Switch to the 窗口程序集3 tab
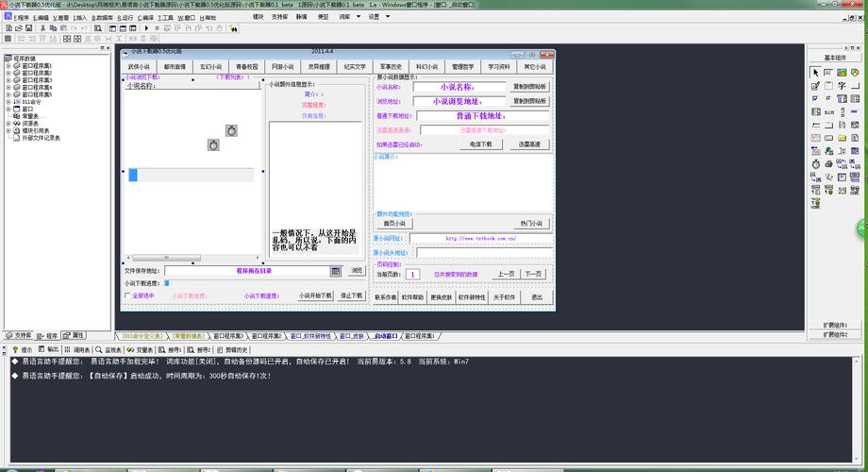 pyautogui.click(x=228, y=336)
